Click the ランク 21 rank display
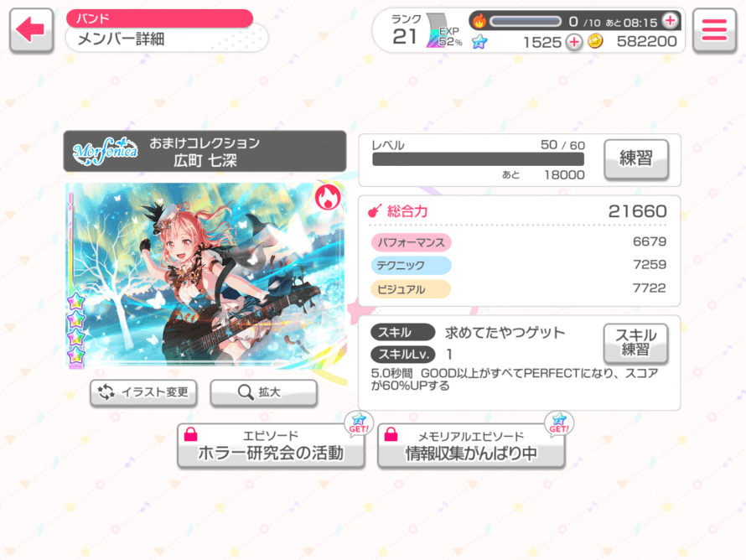The image size is (746, 560). [x=406, y=30]
